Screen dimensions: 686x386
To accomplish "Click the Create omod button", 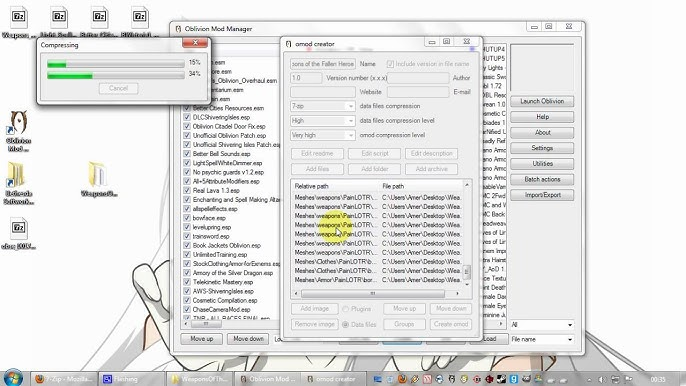I will tap(451, 324).
